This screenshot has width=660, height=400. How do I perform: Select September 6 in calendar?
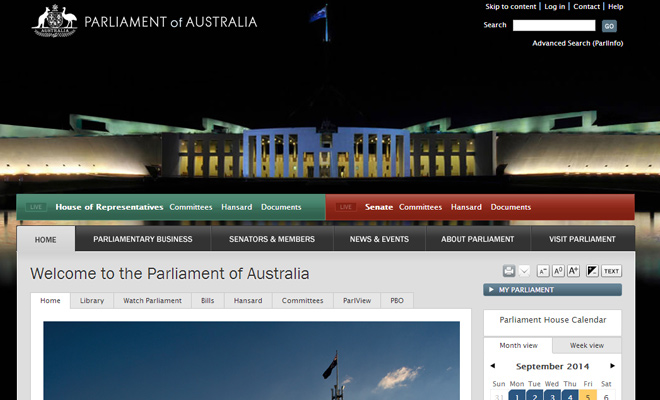(606, 396)
